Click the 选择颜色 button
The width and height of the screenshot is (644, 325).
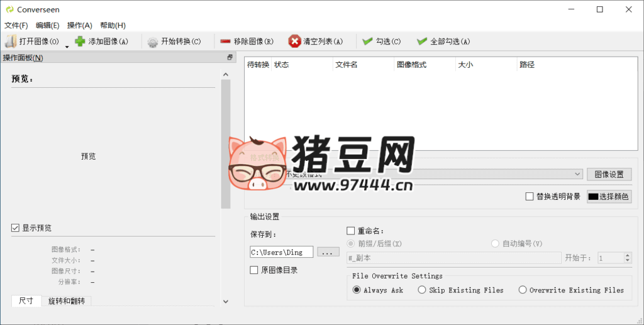click(609, 197)
